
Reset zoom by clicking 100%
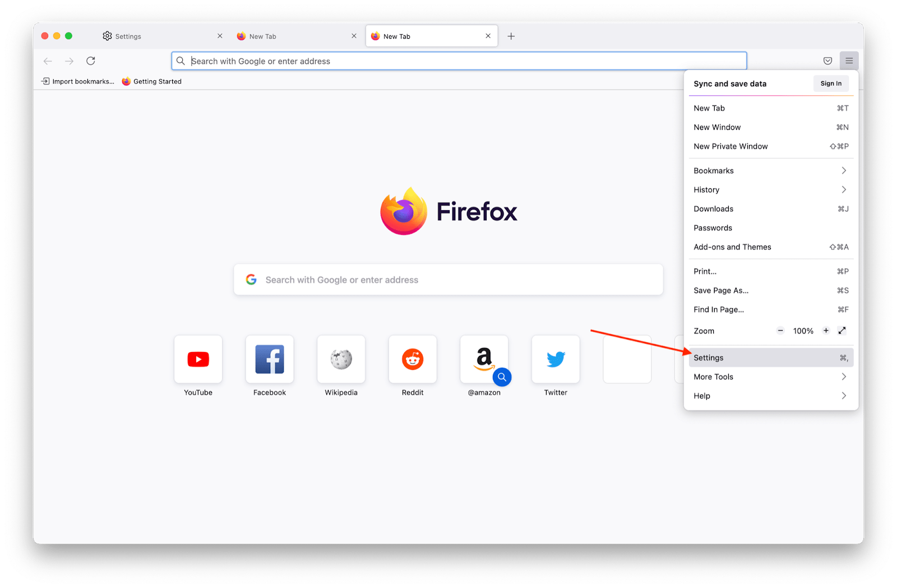(x=803, y=331)
